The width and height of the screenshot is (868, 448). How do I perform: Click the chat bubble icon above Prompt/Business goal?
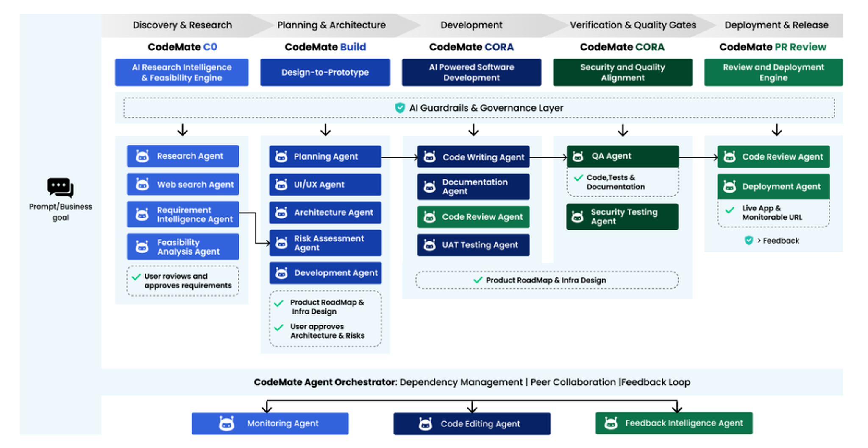pyautogui.click(x=61, y=188)
